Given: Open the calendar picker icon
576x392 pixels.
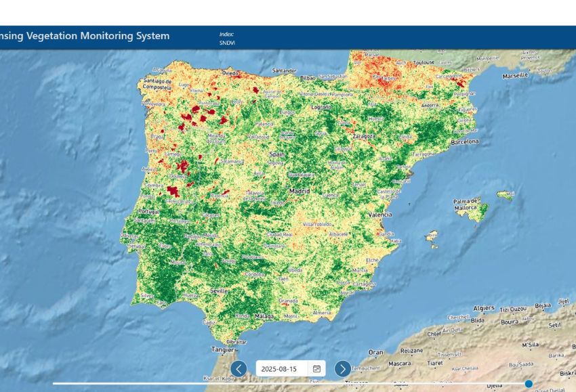Looking at the screenshot, I should (316, 369).
